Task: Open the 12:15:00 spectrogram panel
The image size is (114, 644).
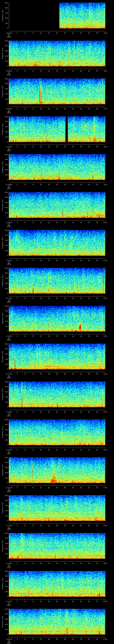Action: coord(57,432)
